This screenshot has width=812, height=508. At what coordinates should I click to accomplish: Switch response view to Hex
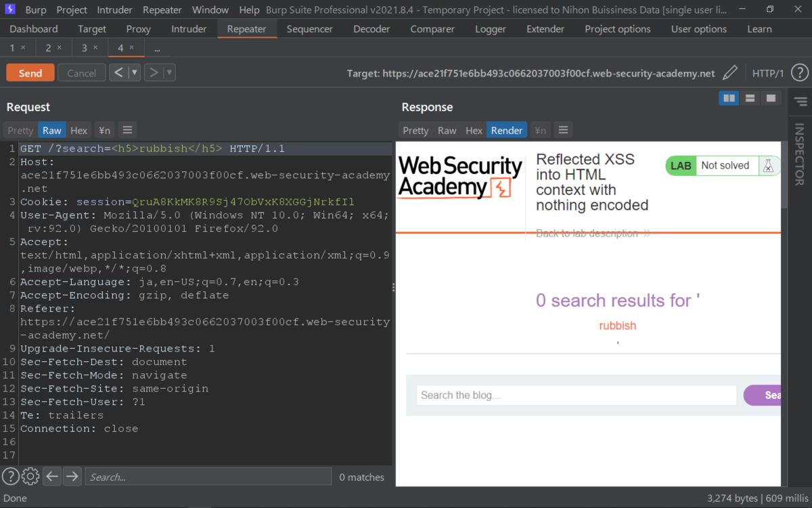click(x=474, y=131)
